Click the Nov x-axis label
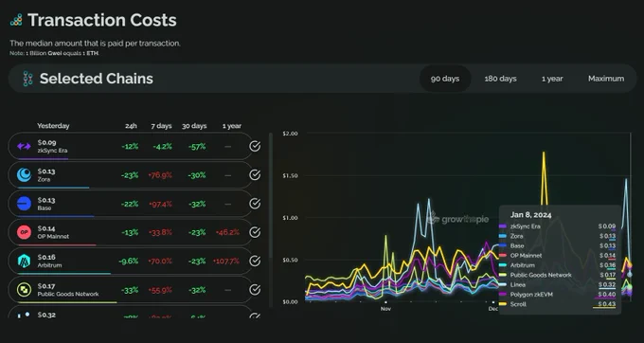644x343 pixels. [x=385, y=309]
